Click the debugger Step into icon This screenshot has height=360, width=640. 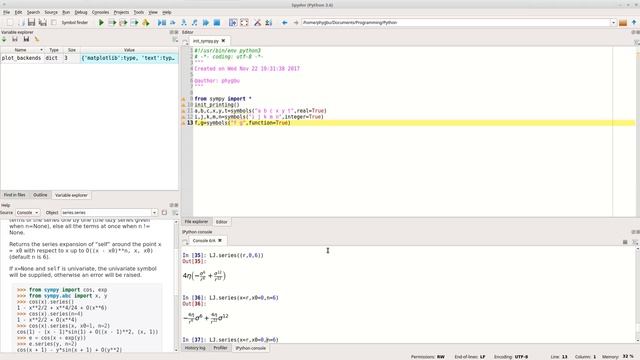pos(184,23)
